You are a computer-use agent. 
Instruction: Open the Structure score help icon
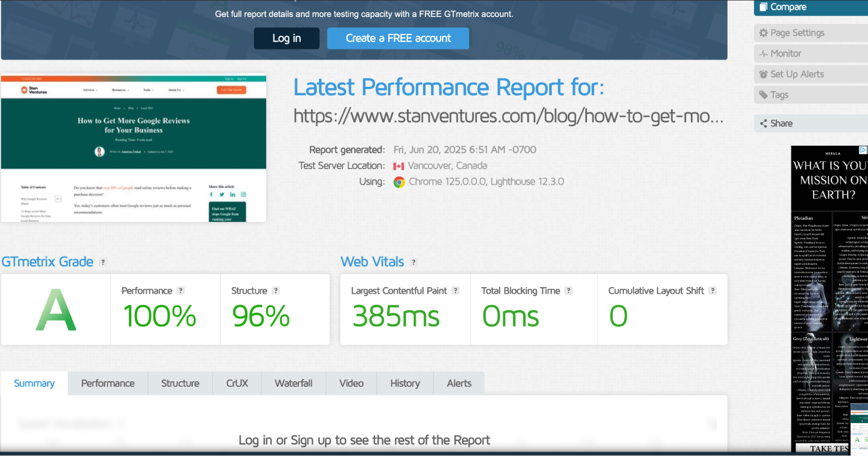point(276,291)
